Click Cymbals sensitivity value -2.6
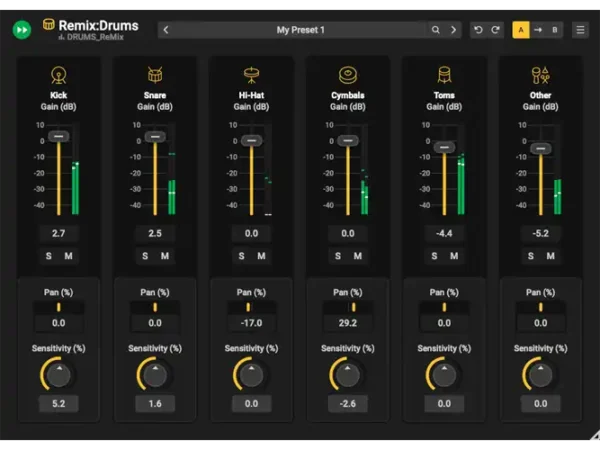 (348, 404)
